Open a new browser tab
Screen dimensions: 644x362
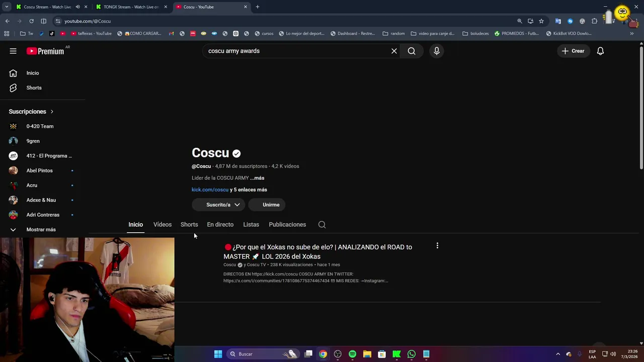point(257,7)
